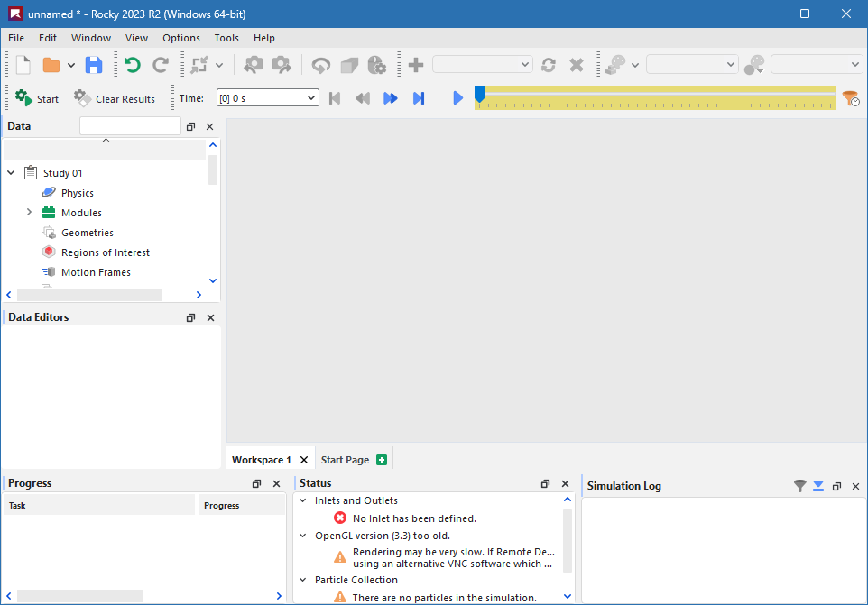Click the green add-tab plus icon
This screenshot has width=868, height=605.
pos(382,460)
